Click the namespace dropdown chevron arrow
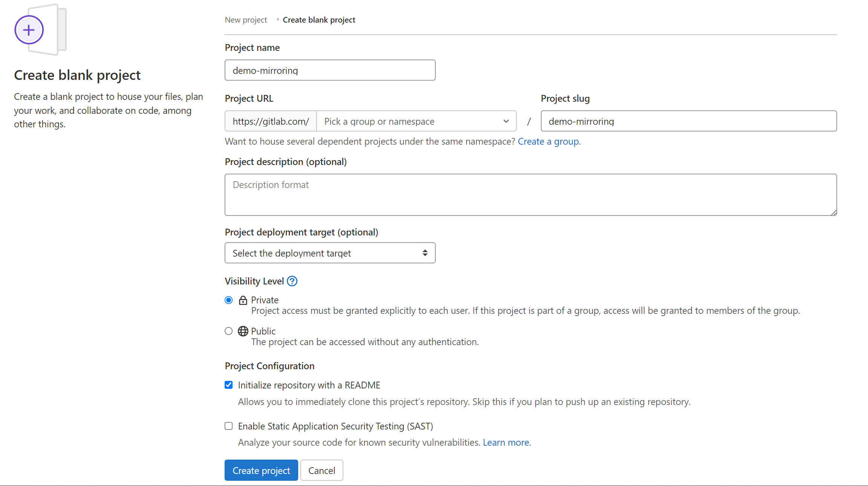The height and width of the screenshot is (486, 868). pos(506,121)
